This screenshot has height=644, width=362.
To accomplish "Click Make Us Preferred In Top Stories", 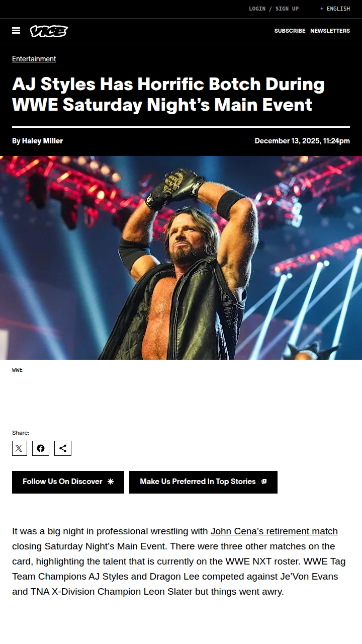I will [203, 482].
